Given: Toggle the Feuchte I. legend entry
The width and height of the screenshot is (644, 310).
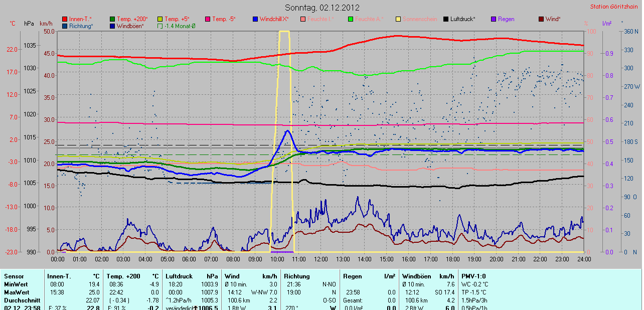Looking at the screenshot, I should click(x=321, y=19).
